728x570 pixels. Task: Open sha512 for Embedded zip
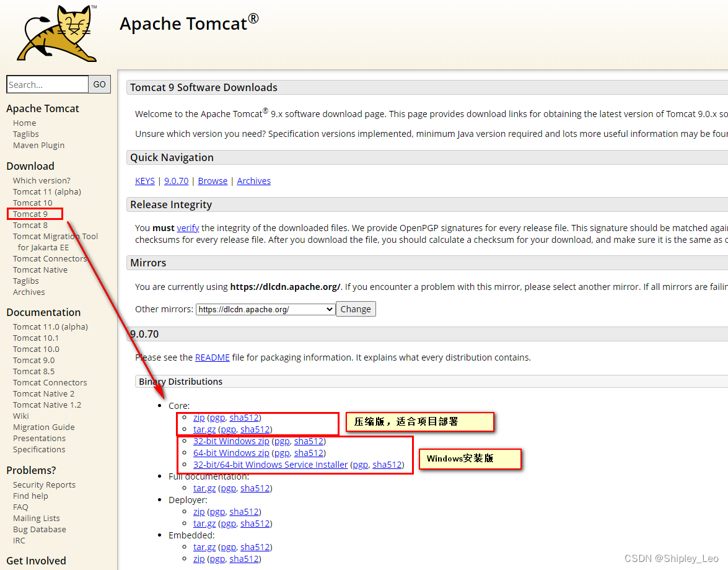click(x=243, y=559)
